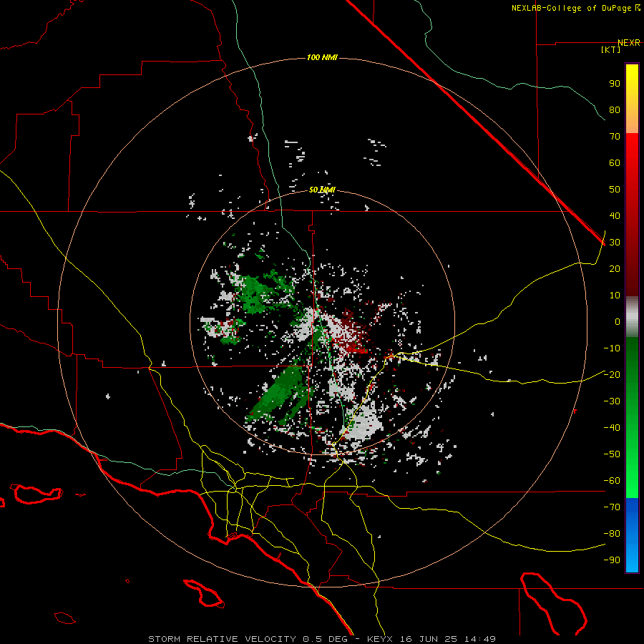Click the green inbound segment of color bar
This screenshot has height=644, width=644.
[x=632, y=418]
